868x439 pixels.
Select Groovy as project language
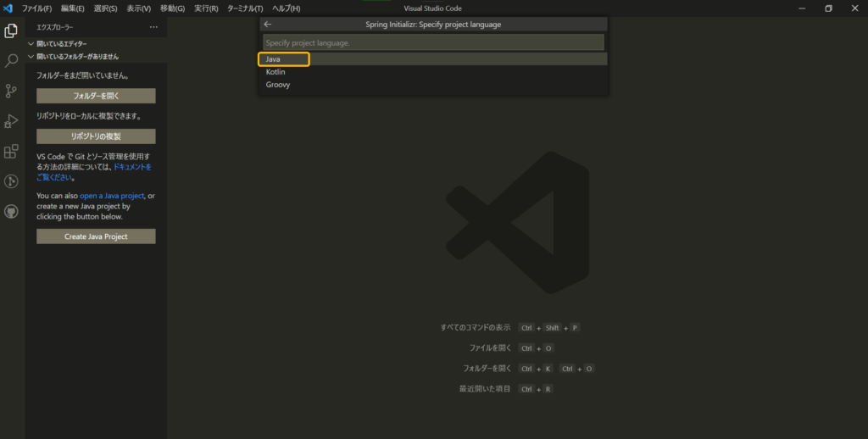pyautogui.click(x=433, y=85)
